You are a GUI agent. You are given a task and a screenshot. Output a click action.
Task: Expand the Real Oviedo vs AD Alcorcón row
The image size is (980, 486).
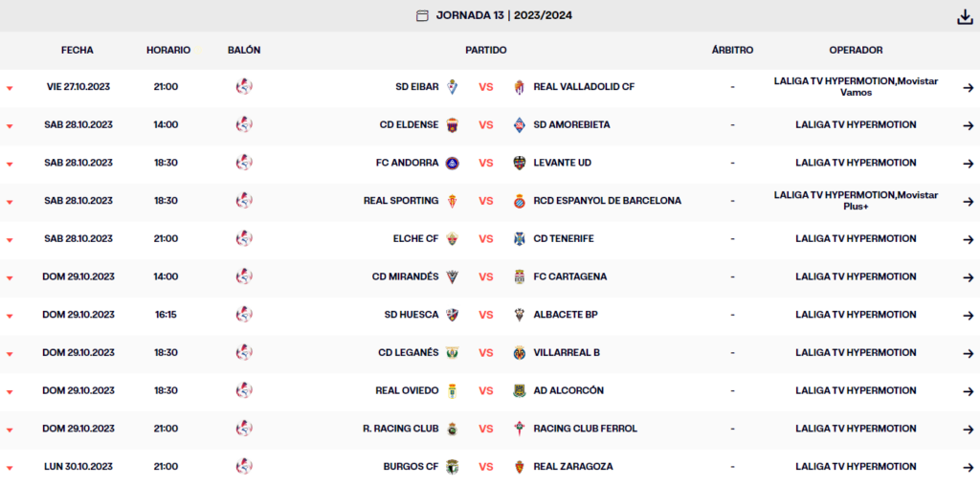10,392
